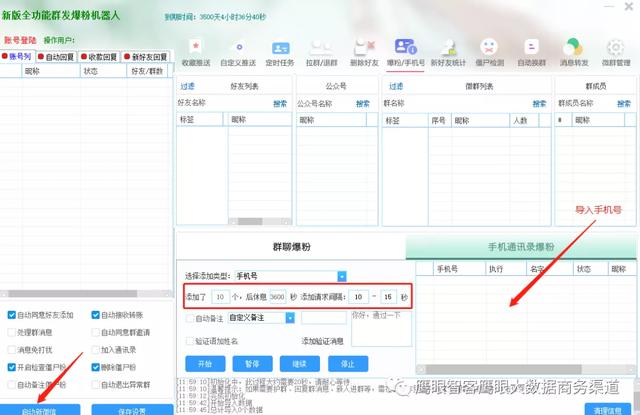Enable 处理群消息 checkbox
The height and width of the screenshot is (415, 640).
click(11, 332)
